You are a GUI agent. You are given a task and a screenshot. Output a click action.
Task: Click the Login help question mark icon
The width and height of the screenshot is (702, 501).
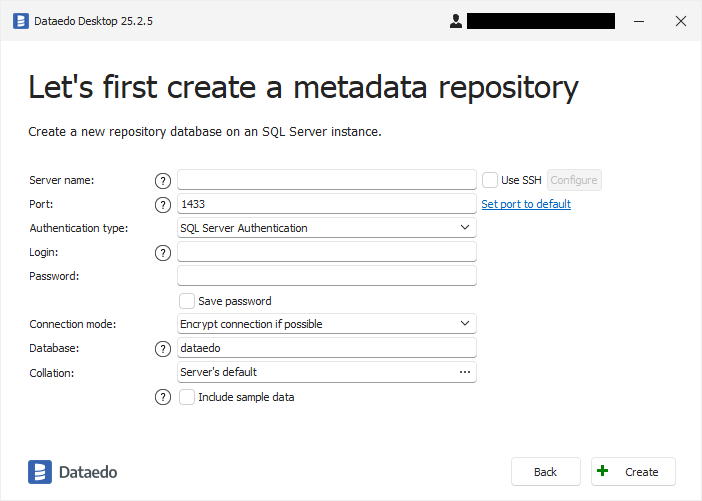163,253
